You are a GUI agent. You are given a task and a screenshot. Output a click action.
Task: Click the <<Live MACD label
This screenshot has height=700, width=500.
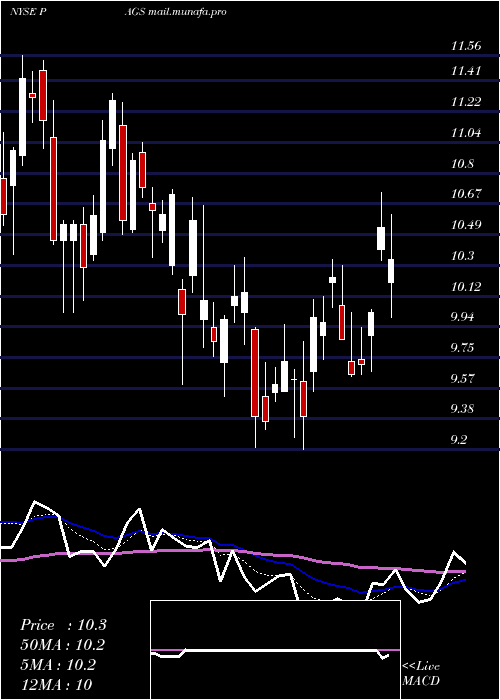[x=421, y=673]
